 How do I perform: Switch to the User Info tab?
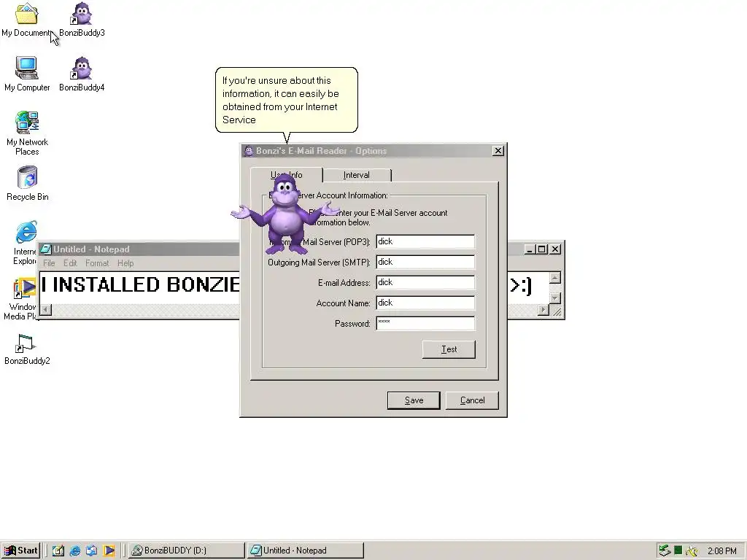click(x=286, y=175)
